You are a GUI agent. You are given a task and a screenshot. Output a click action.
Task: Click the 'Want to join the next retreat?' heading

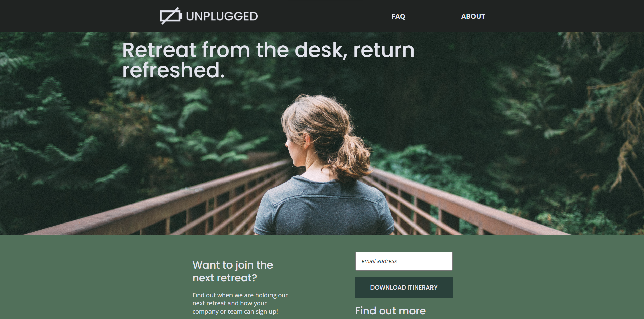pos(233,271)
